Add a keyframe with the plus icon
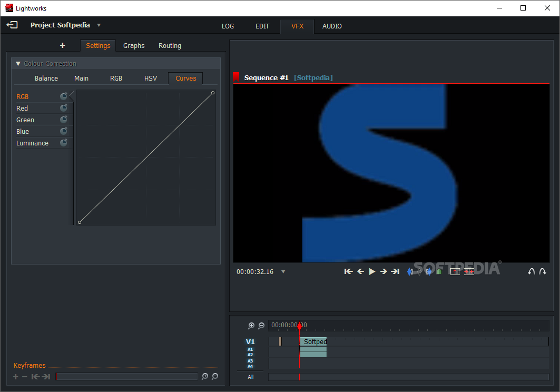Image resolution: width=560 pixels, height=392 pixels. [16, 377]
